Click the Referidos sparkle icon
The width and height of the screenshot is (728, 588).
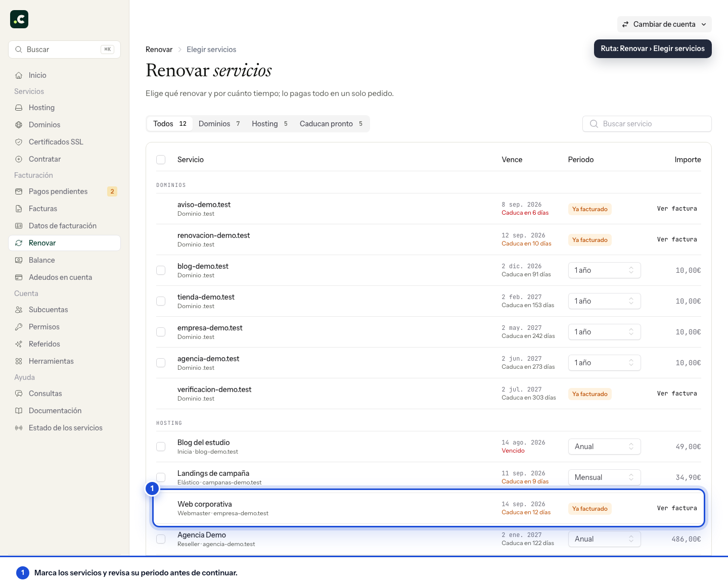click(x=19, y=344)
